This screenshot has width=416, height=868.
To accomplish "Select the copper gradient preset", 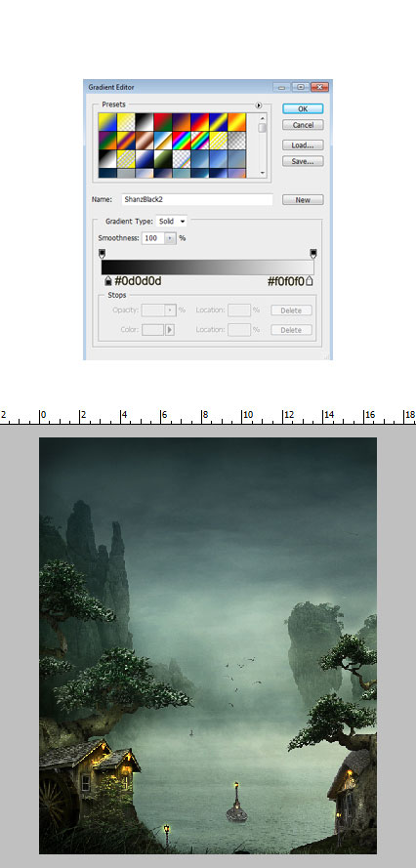I will pos(145,140).
